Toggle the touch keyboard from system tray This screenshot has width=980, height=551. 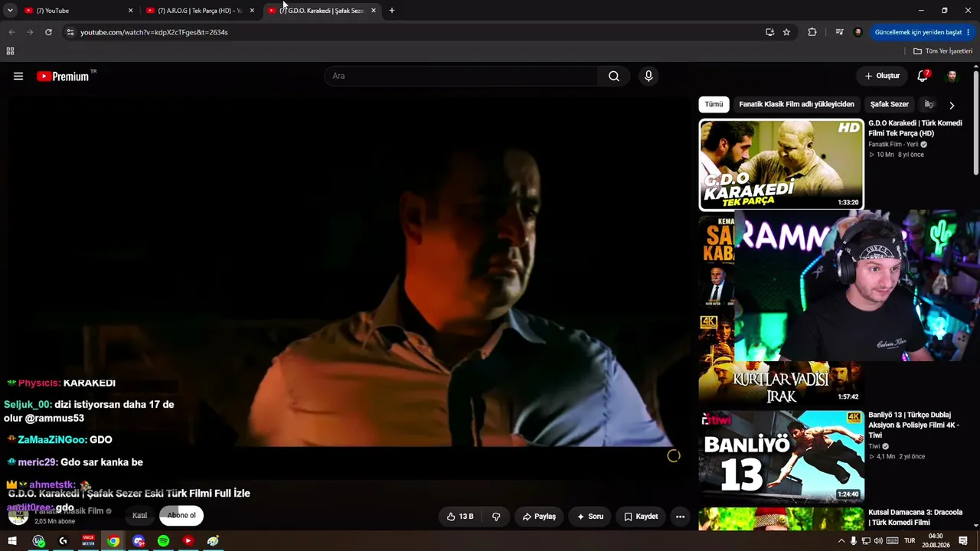(892, 541)
